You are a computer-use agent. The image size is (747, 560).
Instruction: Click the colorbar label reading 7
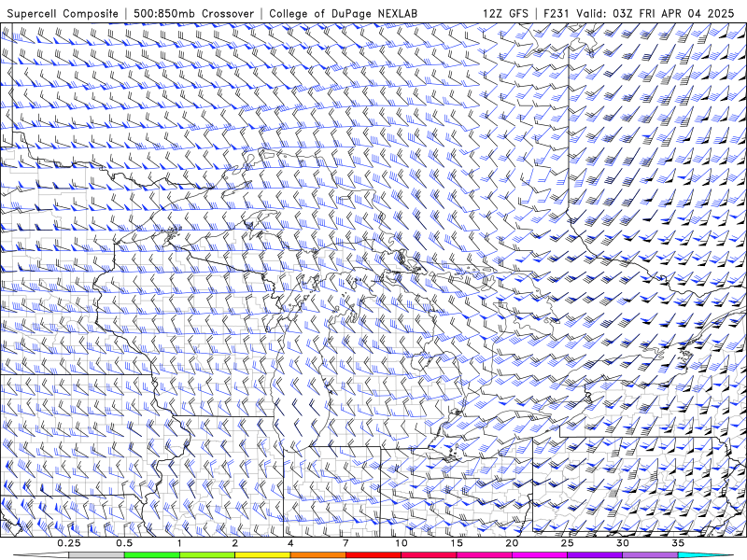click(x=345, y=543)
